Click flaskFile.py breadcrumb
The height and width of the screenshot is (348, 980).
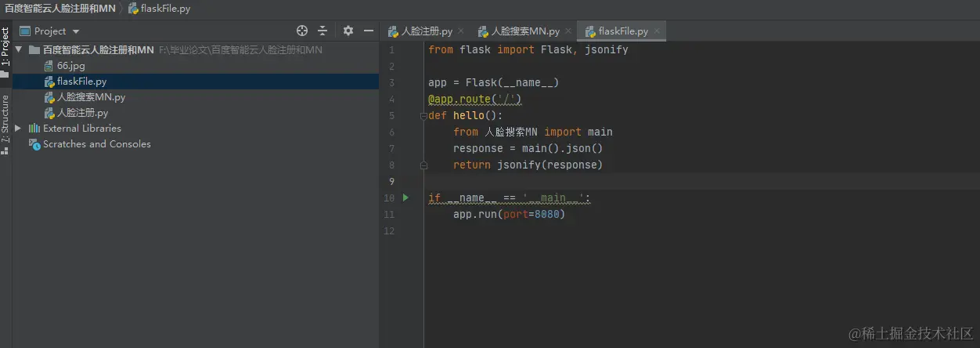click(159, 9)
